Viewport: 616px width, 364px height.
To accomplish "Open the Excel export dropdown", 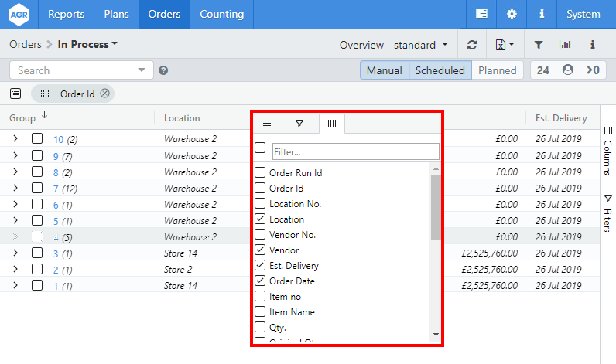I will (x=505, y=45).
